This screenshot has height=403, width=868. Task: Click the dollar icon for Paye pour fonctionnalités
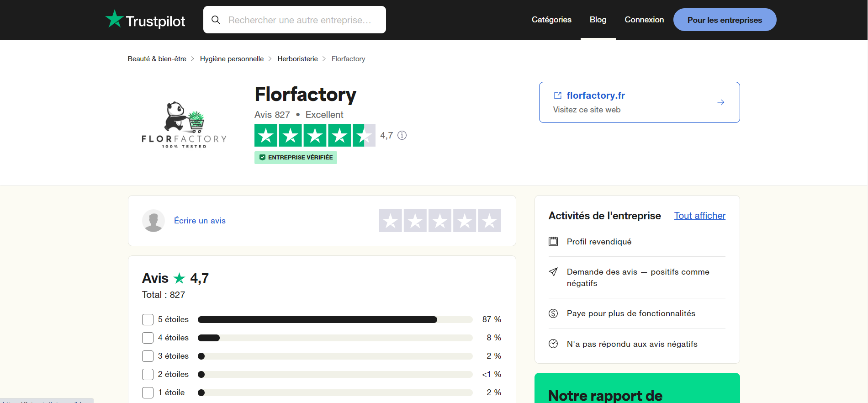[553, 313]
